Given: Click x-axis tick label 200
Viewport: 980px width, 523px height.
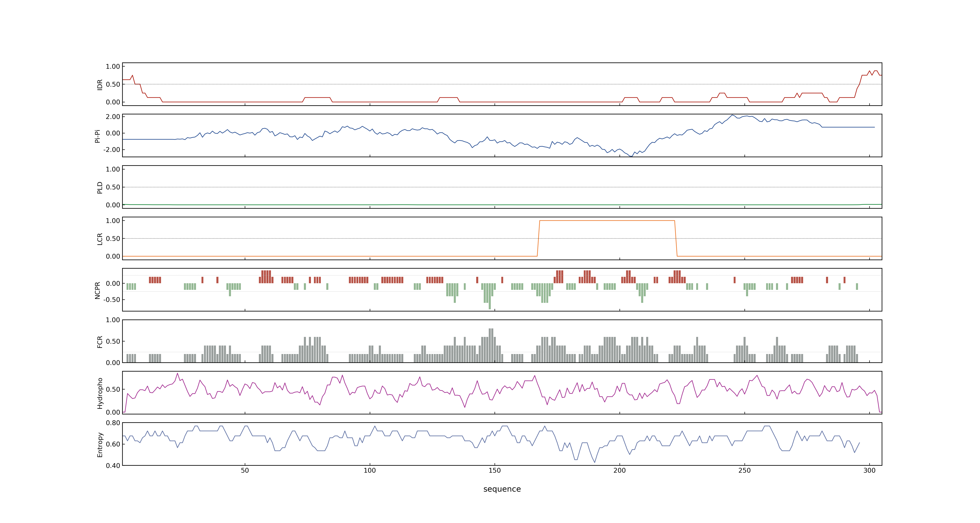Looking at the screenshot, I should tap(619, 470).
